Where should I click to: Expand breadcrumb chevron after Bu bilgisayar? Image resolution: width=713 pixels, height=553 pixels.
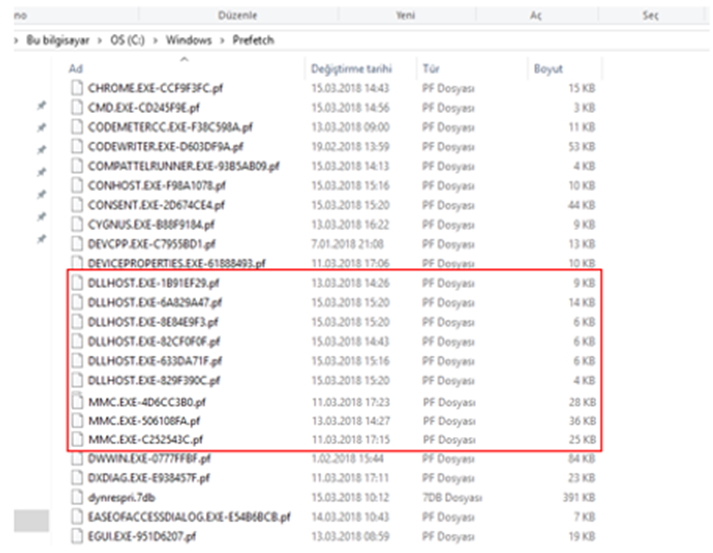[100, 40]
